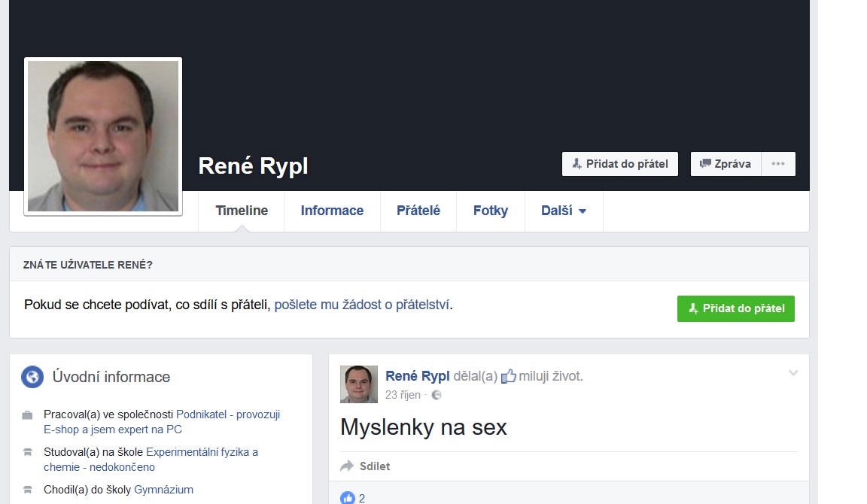The width and height of the screenshot is (867, 504).
Task: Select the Fotky tab
Action: [x=491, y=211]
